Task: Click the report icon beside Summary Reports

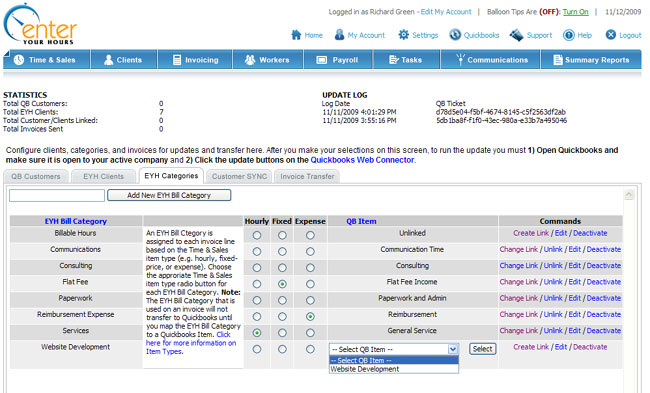Action: tap(558, 60)
